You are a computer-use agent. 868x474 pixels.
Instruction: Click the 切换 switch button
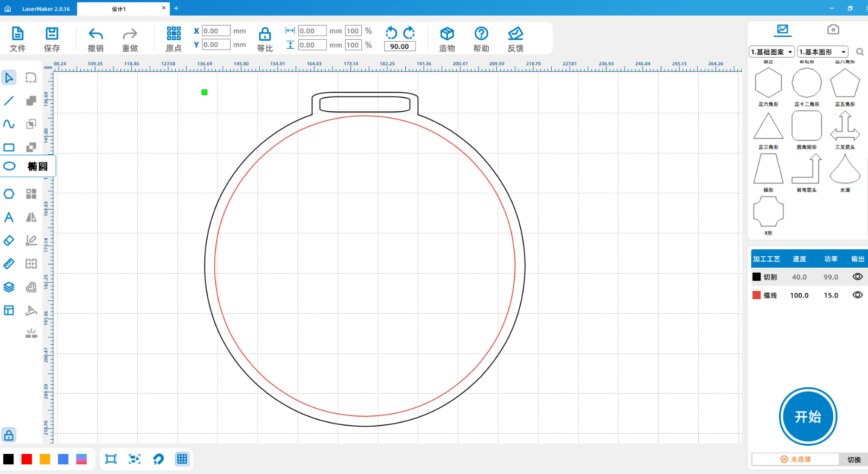[x=854, y=459]
